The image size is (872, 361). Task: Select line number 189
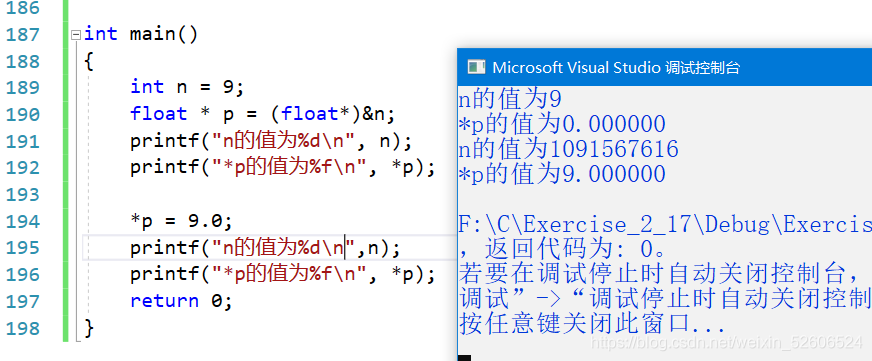pyautogui.click(x=22, y=88)
